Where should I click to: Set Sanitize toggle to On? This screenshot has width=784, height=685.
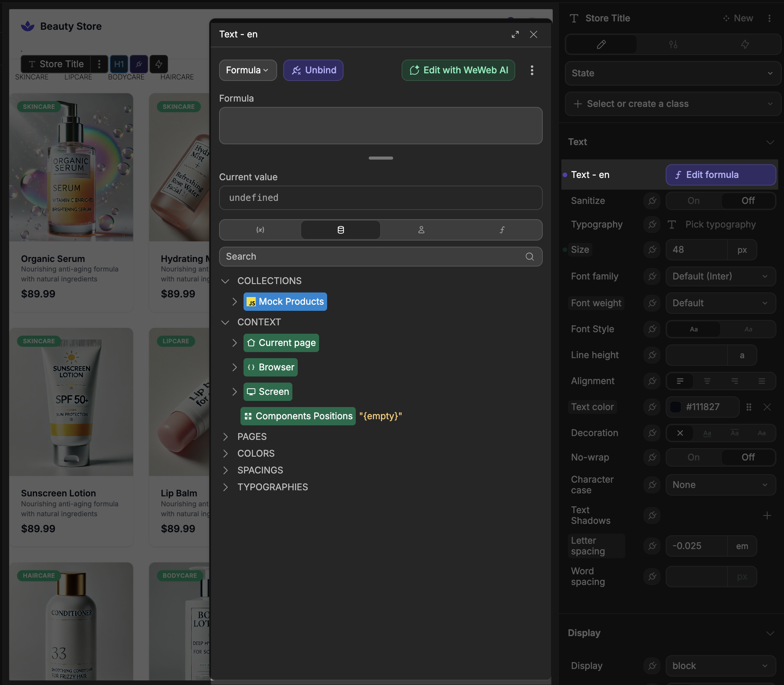(693, 201)
